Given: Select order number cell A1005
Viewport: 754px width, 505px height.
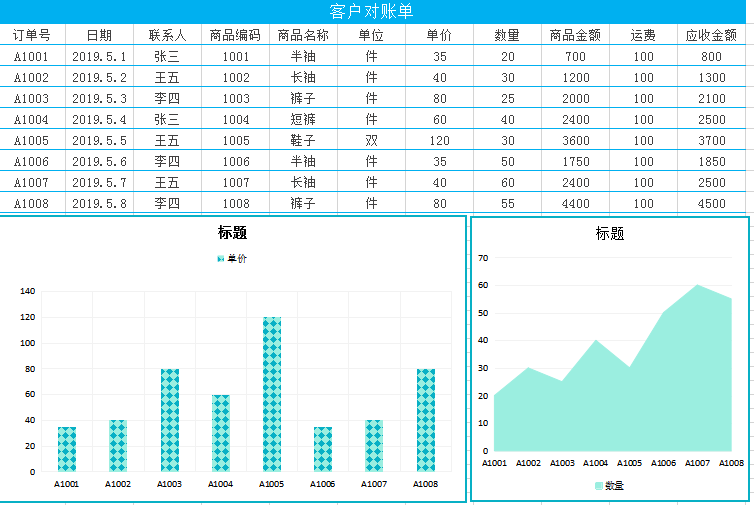Looking at the screenshot, I should (32, 140).
